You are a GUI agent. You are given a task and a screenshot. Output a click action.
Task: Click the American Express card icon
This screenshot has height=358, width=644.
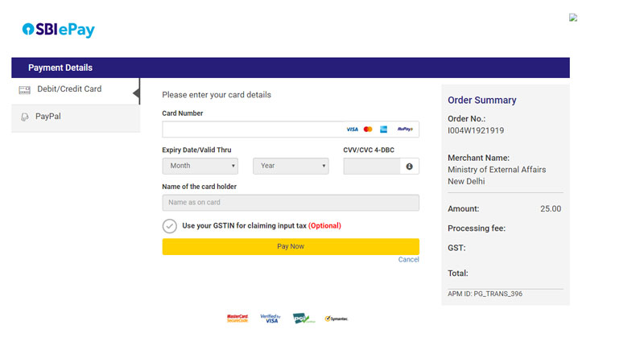point(383,129)
